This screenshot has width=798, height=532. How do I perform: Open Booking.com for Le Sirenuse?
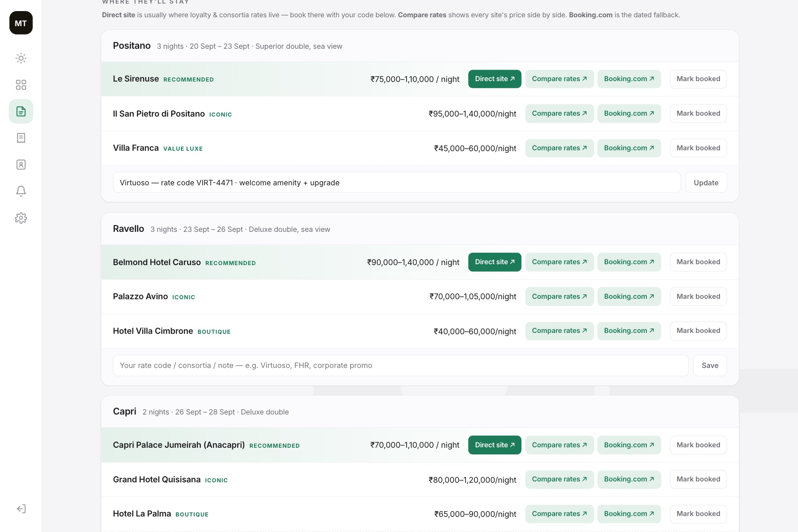629,79
